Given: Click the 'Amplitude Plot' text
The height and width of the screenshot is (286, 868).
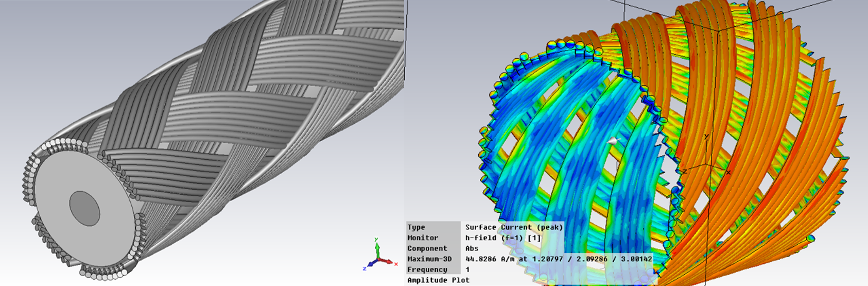Looking at the screenshot, I should tap(438, 280).
